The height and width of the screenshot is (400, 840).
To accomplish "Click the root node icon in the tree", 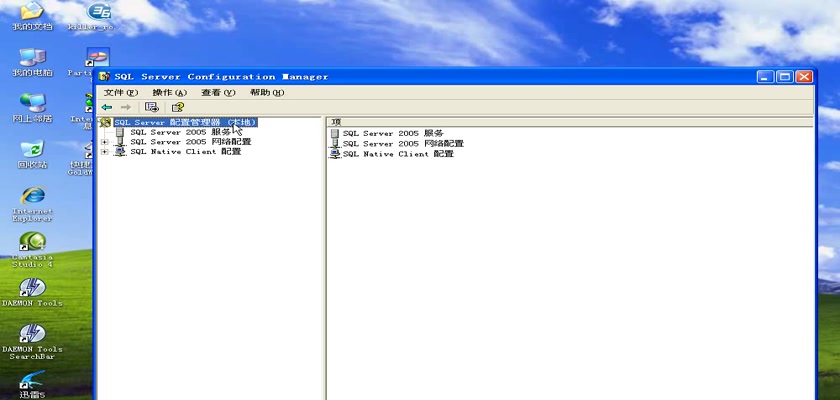I will tap(106, 123).
